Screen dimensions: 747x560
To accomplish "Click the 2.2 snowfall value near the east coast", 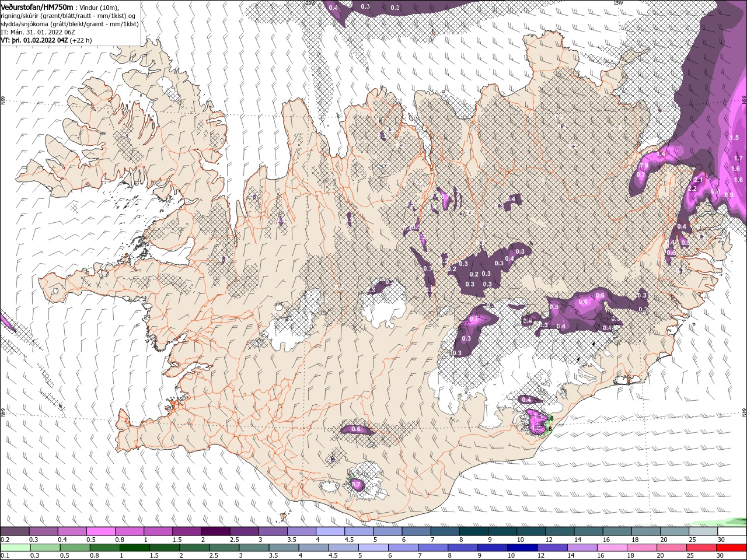I will coord(693,189).
